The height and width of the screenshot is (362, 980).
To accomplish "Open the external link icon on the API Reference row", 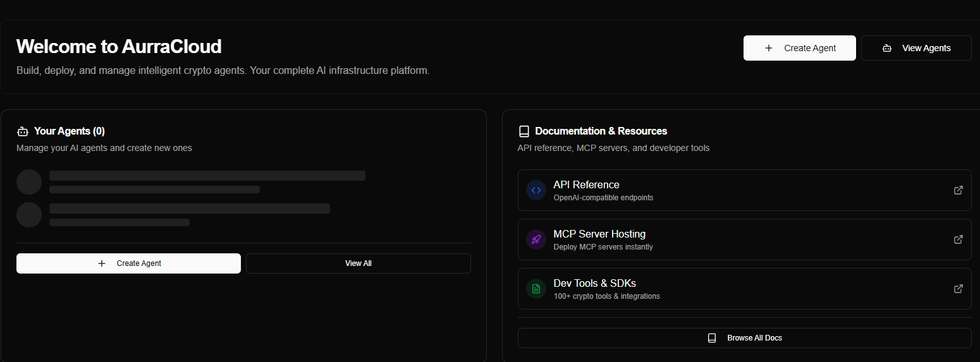I will coord(958,190).
